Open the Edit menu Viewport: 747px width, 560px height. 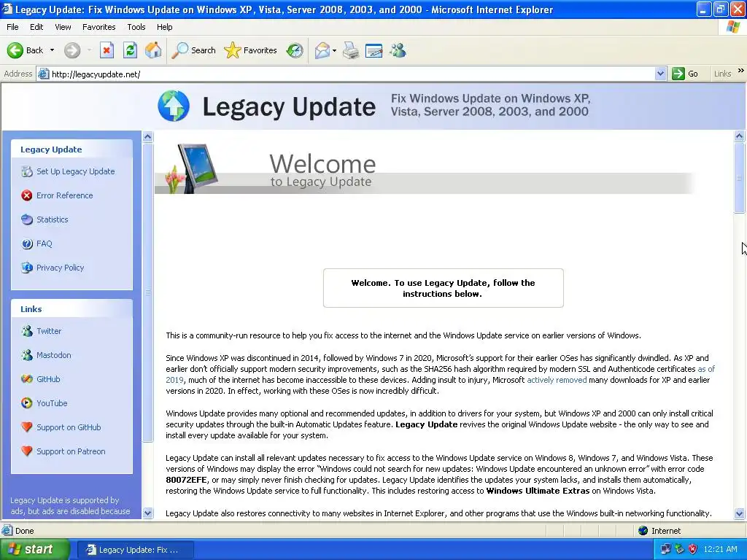click(x=36, y=27)
